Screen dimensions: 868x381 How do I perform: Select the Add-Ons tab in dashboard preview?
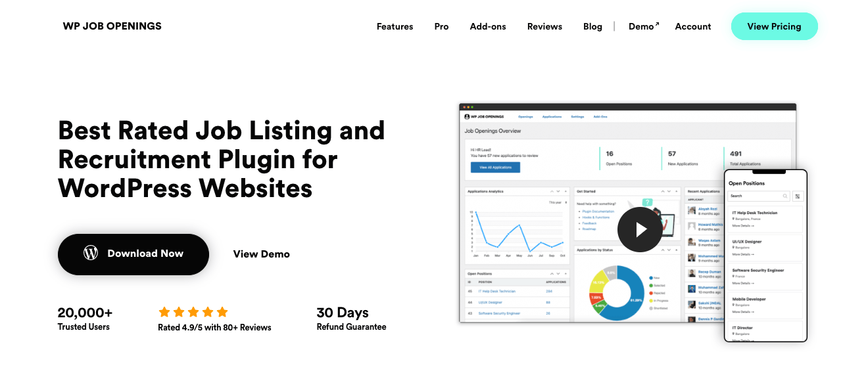tap(600, 116)
